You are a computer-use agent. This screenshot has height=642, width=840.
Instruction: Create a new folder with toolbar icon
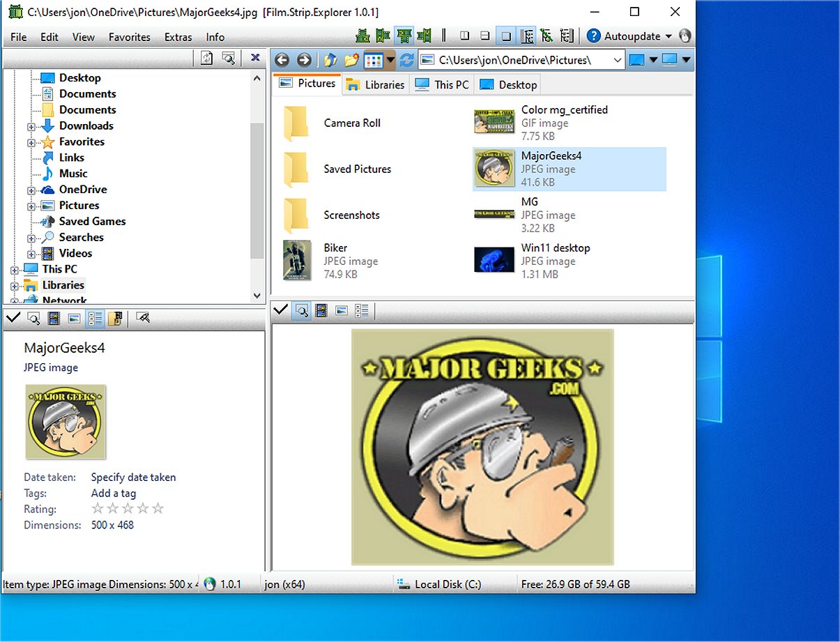[351, 60]
